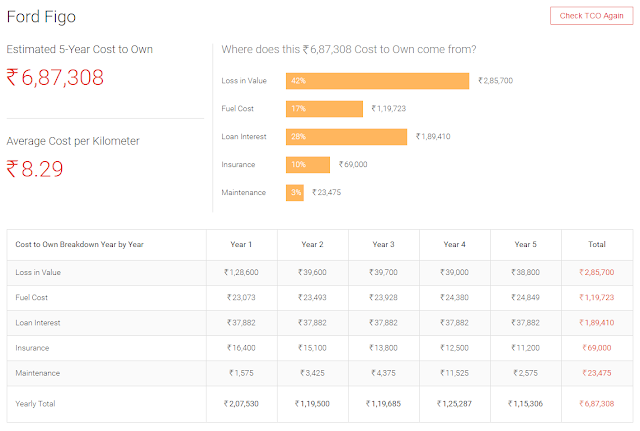
Task: Select the Year 2 column header
Action: [x=312, y=245]
